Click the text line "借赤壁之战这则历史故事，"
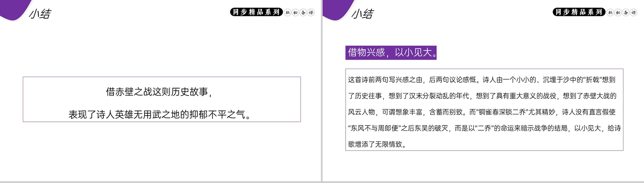Screen dimensions: 644x183 [160, 92]
